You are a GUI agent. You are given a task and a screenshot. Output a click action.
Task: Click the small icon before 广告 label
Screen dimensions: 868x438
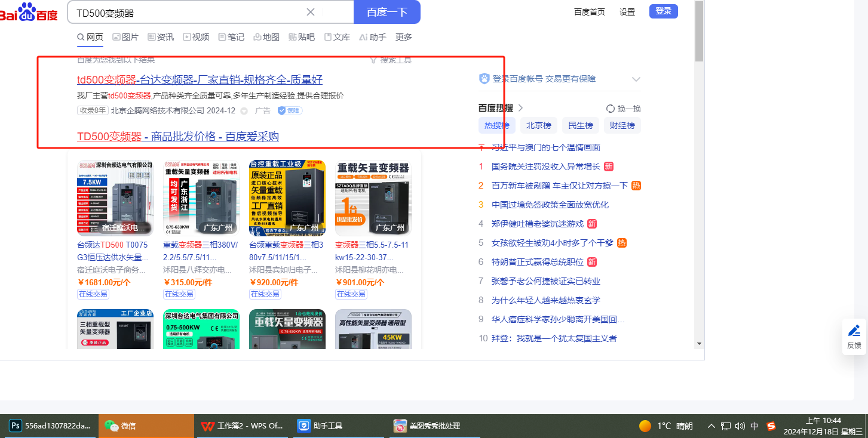pos(244,111)
